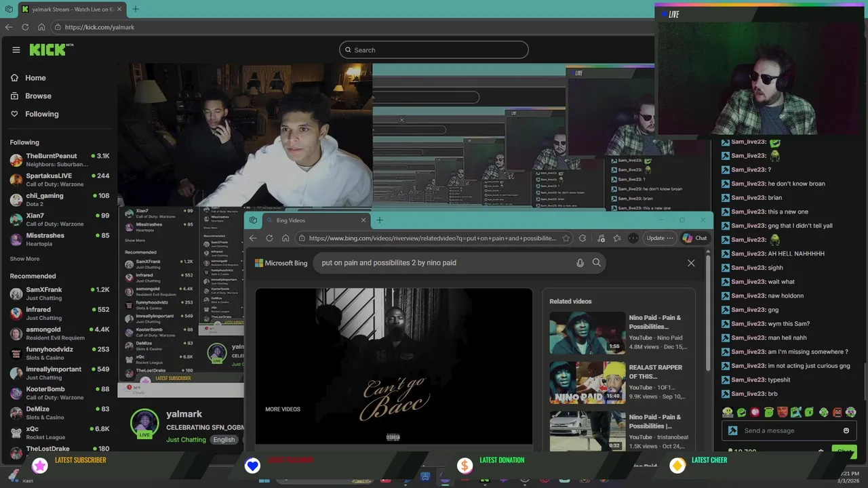Open the Favorites list icon
This screenshot has height=488, width=868.
[x=617, y=238]
